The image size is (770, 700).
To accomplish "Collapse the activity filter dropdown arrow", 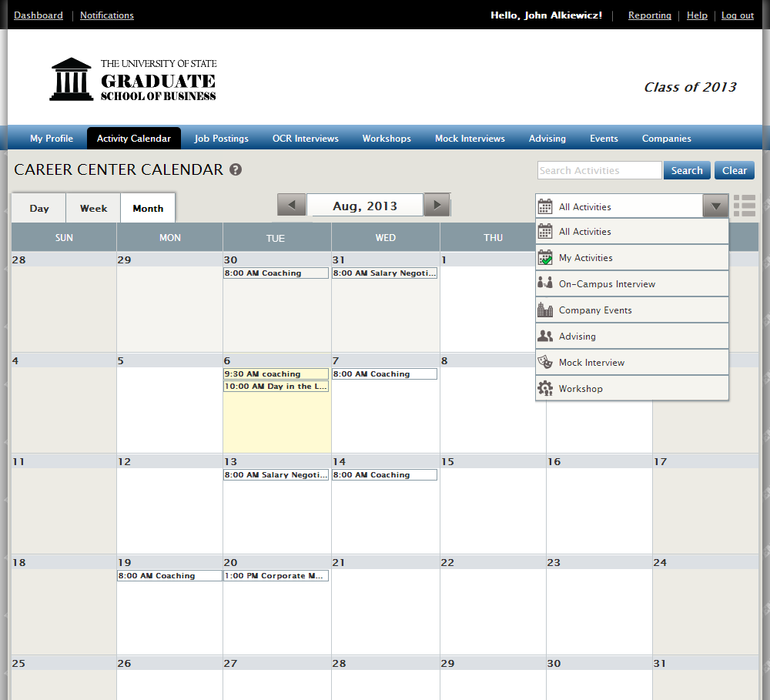I will tap(715, 206).
